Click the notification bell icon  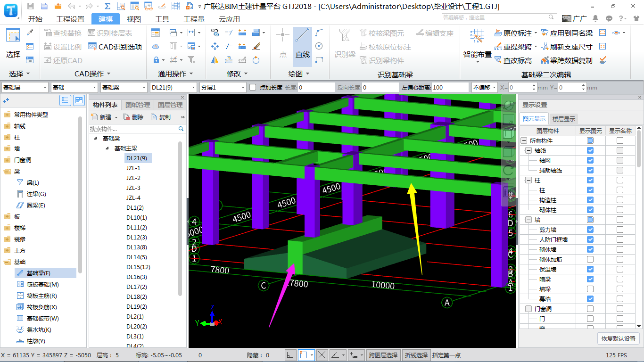[x=596, y=18]
